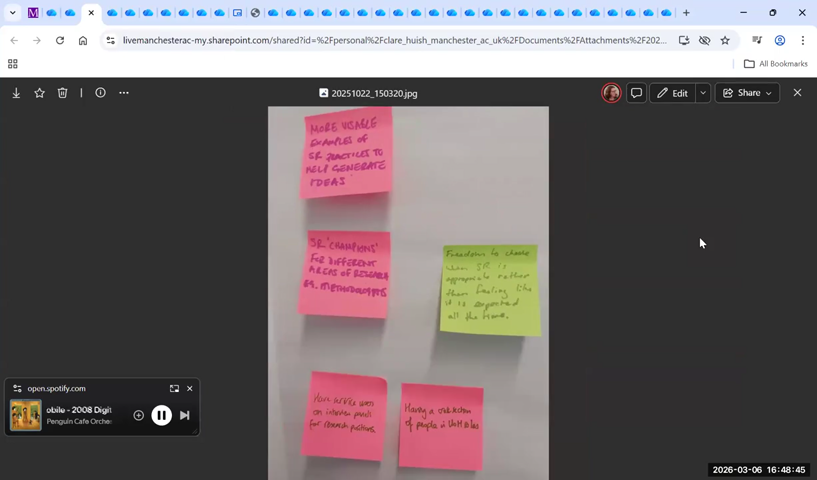Screen dimensions: 817x480
Task: Click the user profile avatar in viewer toolbar
Action: pyautogui.click(x=611, y=93)
